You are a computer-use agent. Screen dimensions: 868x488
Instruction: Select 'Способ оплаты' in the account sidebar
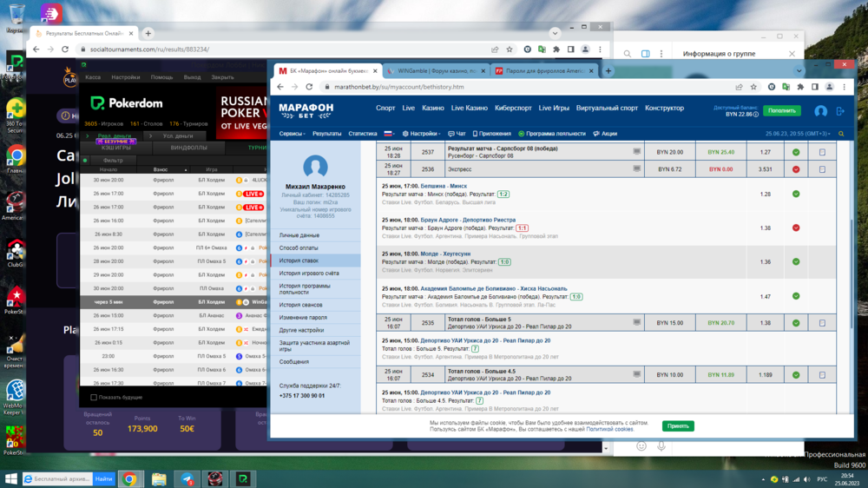pos(299,248)
